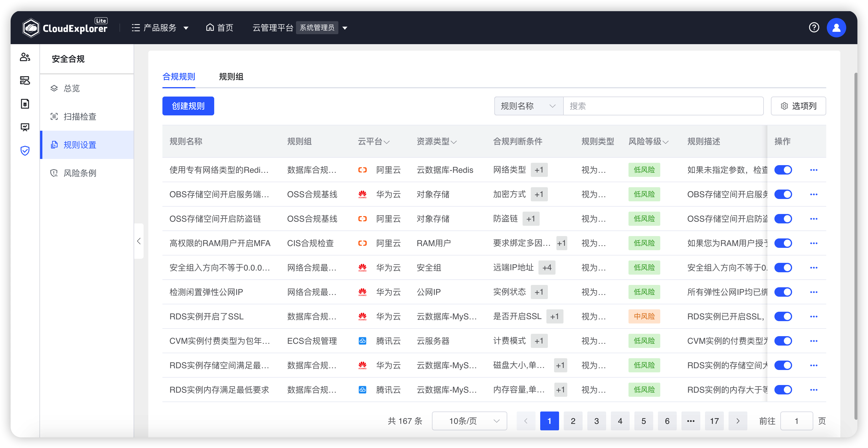Click Tencent icon in CVM实例付费类型 row
The image size is (868, 448).
pos(362,341)
